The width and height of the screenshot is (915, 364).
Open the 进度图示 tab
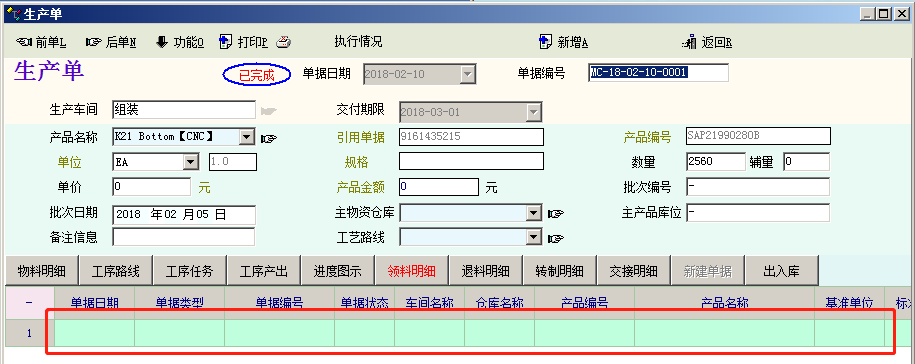(x=337, y=271)
